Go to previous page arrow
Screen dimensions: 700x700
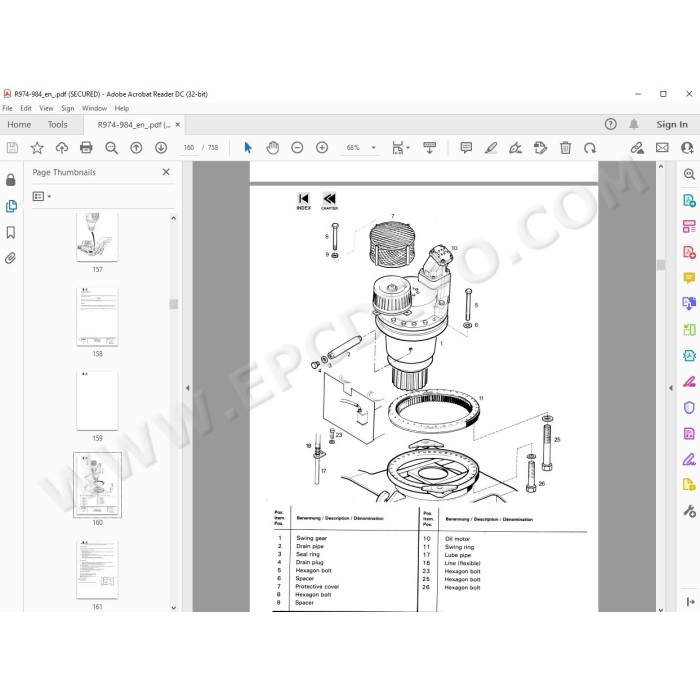point(136,148)
